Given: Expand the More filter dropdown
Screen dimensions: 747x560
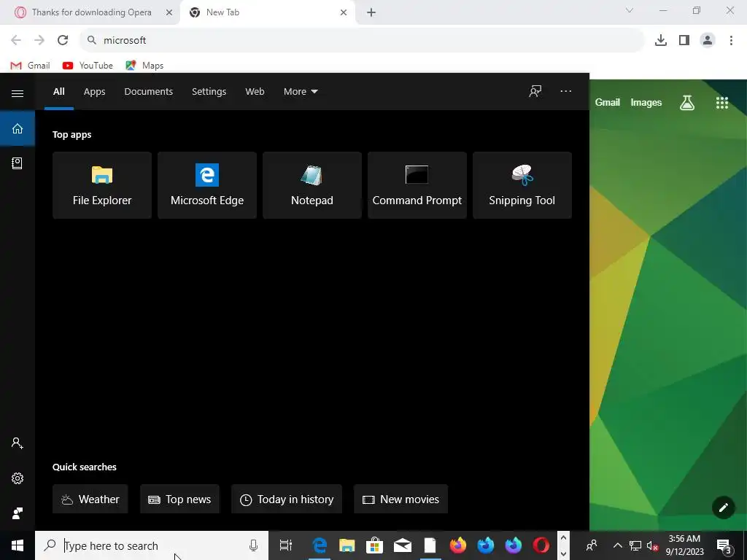Looking at the screenshot, I should click(301, 91).
